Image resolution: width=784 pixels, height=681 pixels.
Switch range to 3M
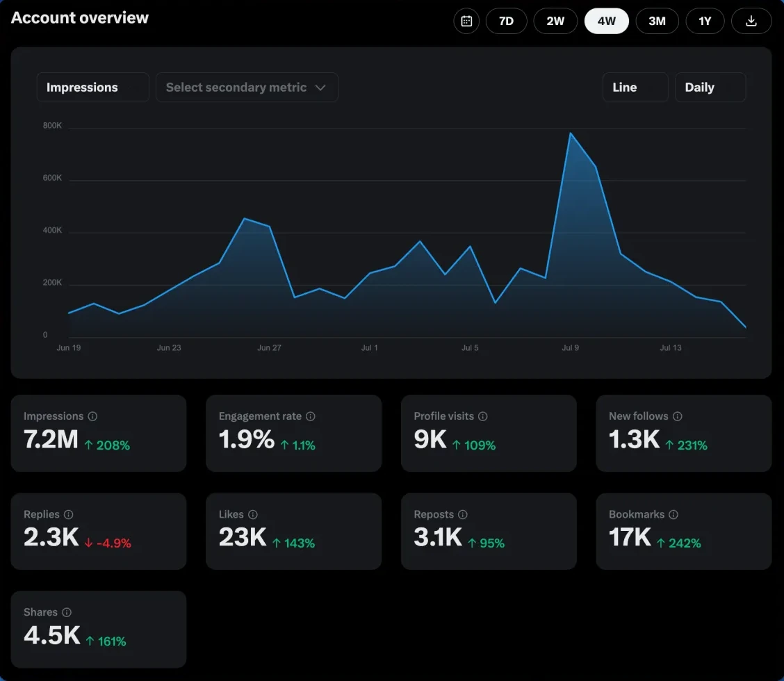(x=657, y=21)
